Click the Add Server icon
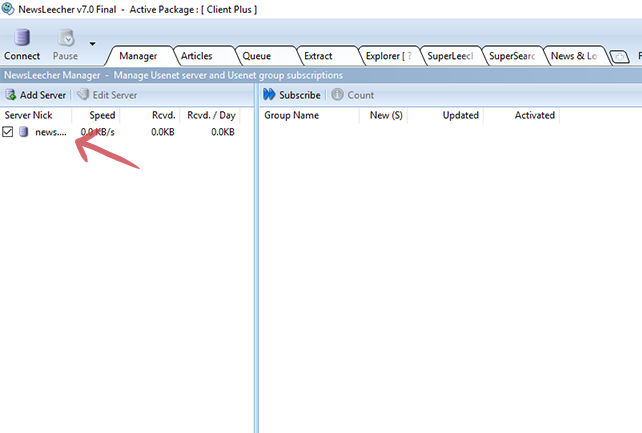642x433 pixels. pos(11,95)
